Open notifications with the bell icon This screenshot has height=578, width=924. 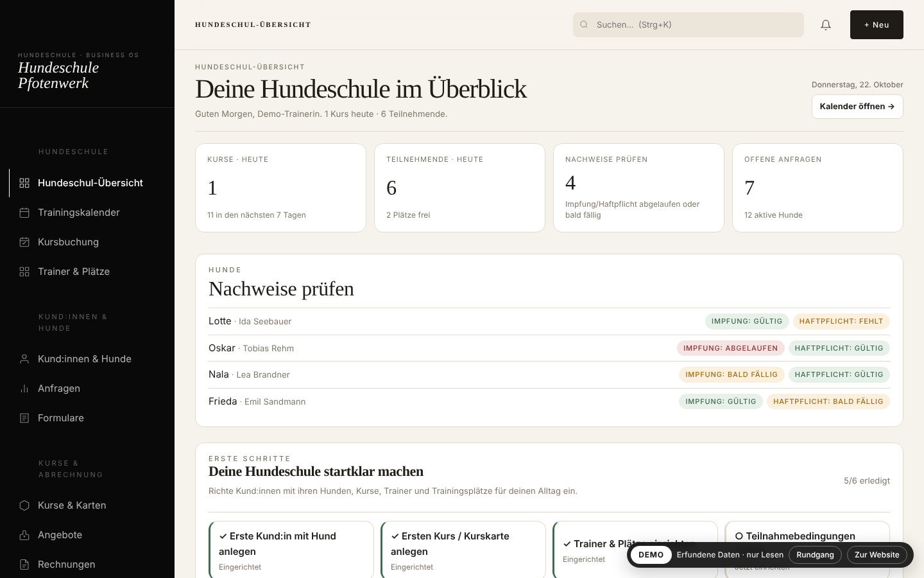pyautogui.click(x=826, y=25)
